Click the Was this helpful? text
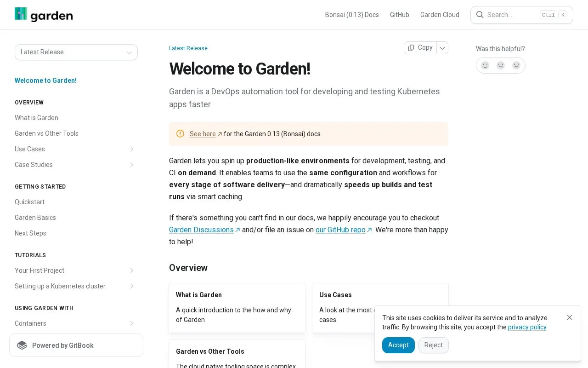The image size is (588, 368). click(500, 49)
